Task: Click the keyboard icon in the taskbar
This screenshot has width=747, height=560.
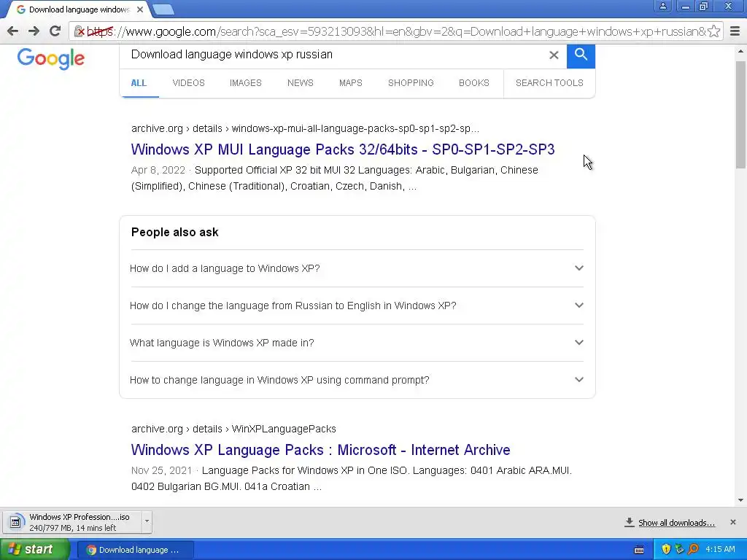Action: coord(639,550)
